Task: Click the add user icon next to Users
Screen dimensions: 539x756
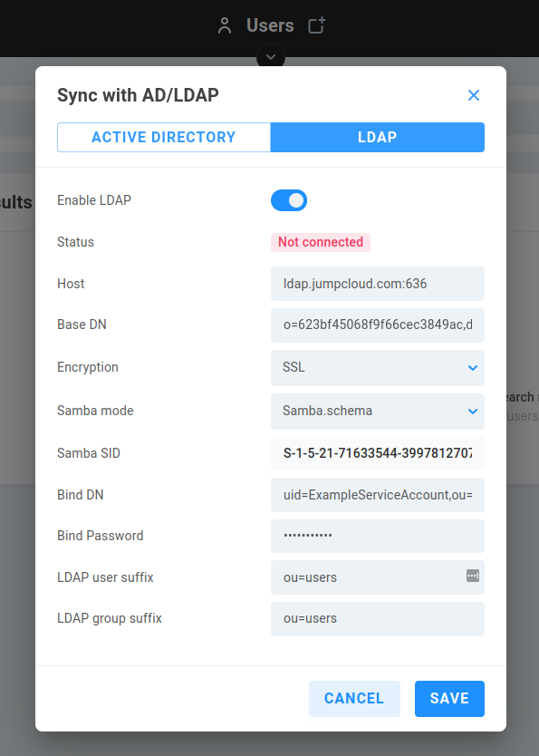Action: click(317, 25)
